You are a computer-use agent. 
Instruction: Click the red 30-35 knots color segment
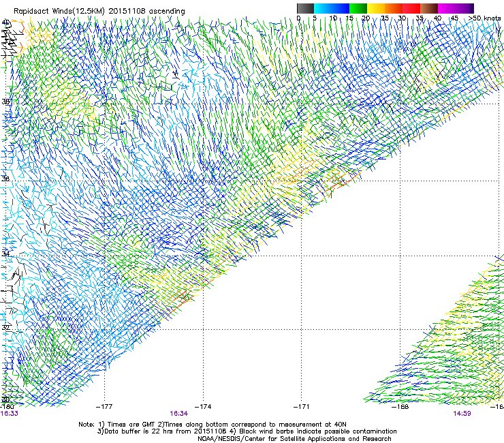click(411, 8)
